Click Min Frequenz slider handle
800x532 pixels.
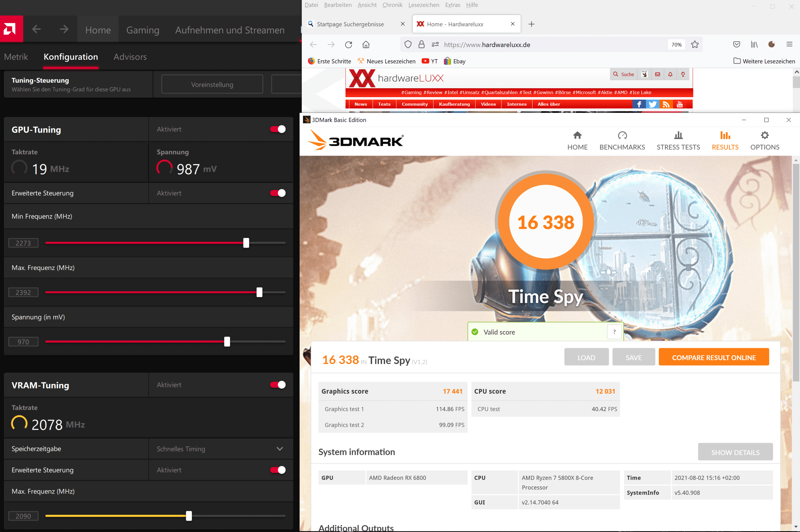(246, 243)
